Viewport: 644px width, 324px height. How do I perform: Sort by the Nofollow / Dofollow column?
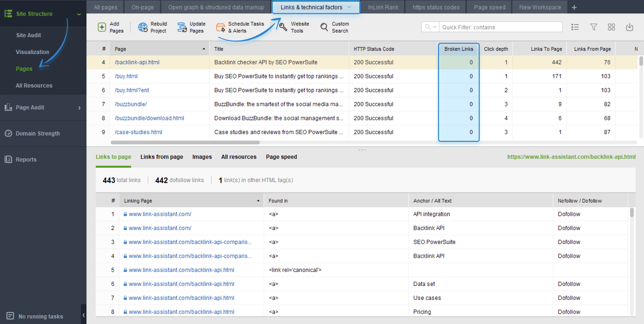590,201
